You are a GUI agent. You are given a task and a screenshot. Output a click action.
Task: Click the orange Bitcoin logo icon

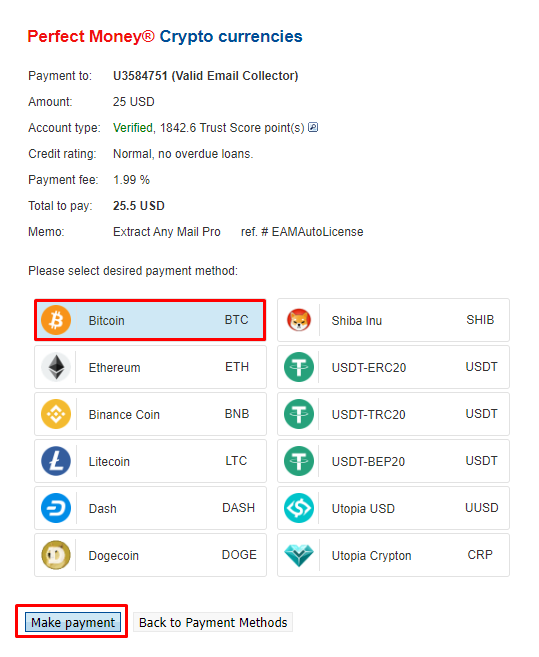click(56, 320)
